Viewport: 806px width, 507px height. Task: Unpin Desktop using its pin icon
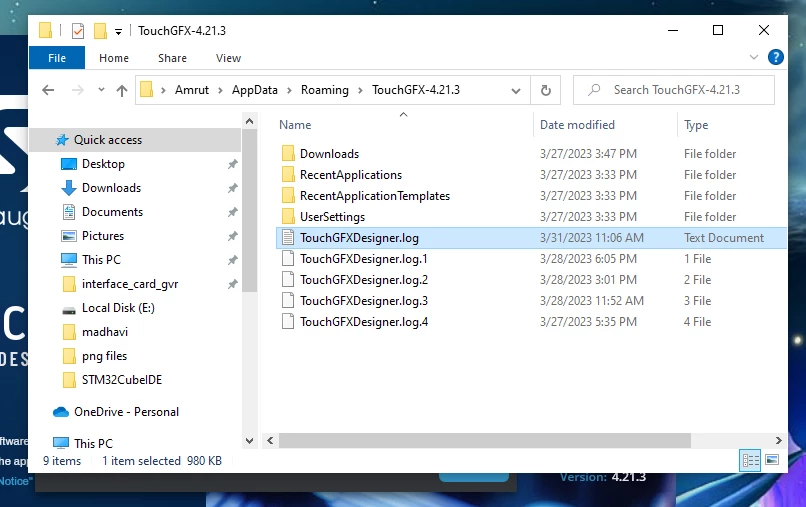[x=233, y=164]
